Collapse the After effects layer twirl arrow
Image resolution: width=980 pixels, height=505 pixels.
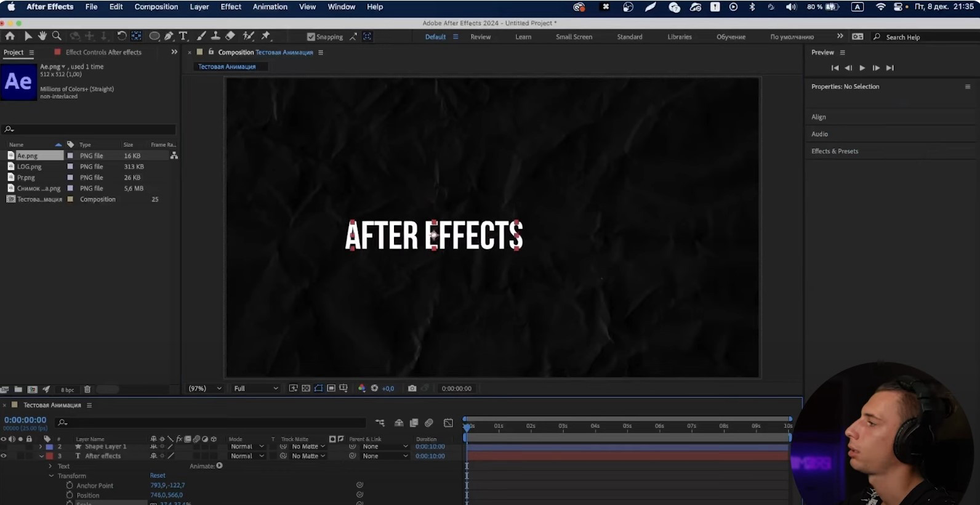[x=42, y=456]
